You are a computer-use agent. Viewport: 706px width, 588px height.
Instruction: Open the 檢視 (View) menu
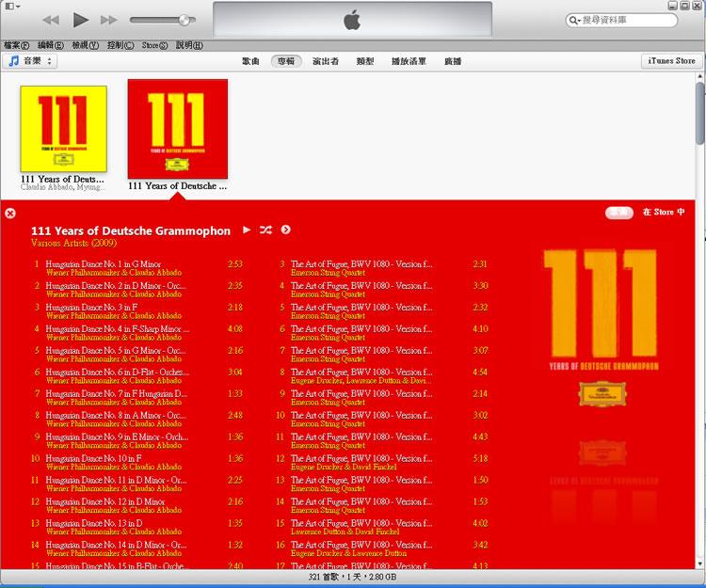[x=85, y=45]
